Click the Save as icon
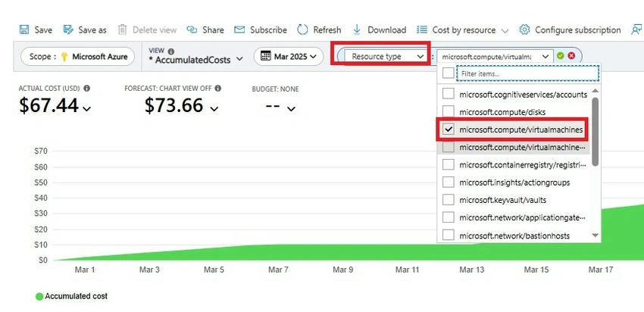The width and height of the screenshot is (644, 312). point(68,30)
